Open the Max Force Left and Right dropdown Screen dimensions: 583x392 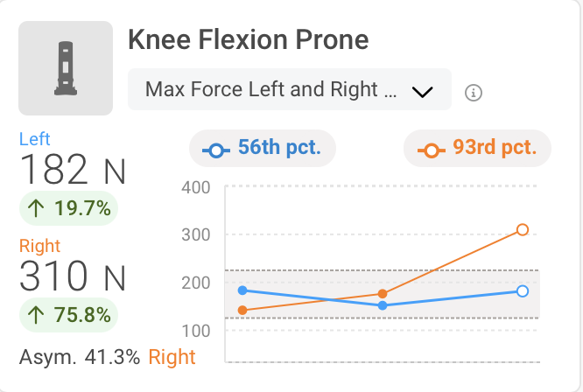(289, 90)
